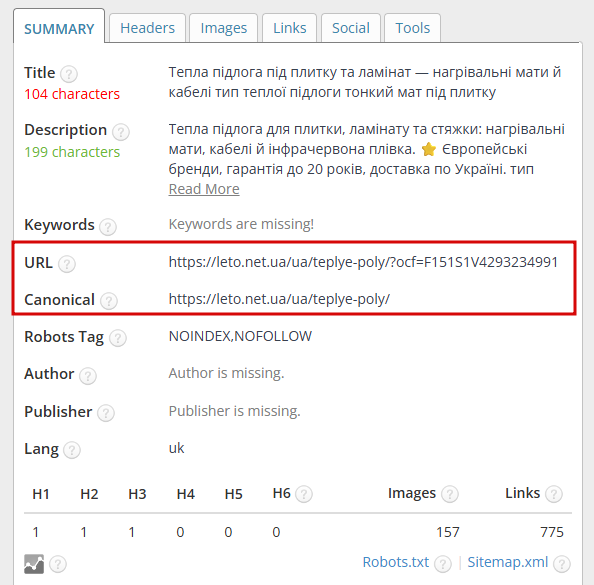The image size is (594, 585).
Task: Click the question mark beside Publisher
Action: (106, 413)
